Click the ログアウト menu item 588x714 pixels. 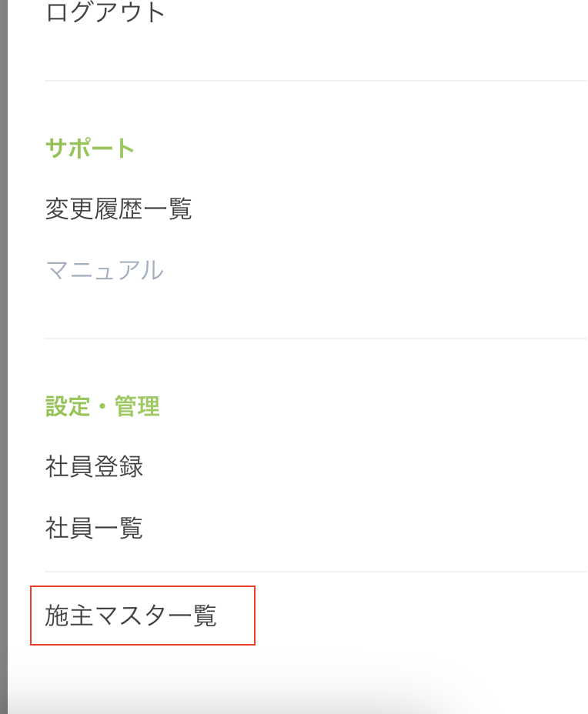(105, 13)
